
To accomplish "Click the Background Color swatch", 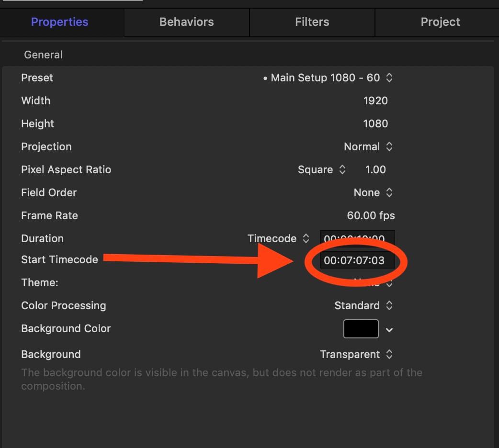I will [x=361, y=329].
